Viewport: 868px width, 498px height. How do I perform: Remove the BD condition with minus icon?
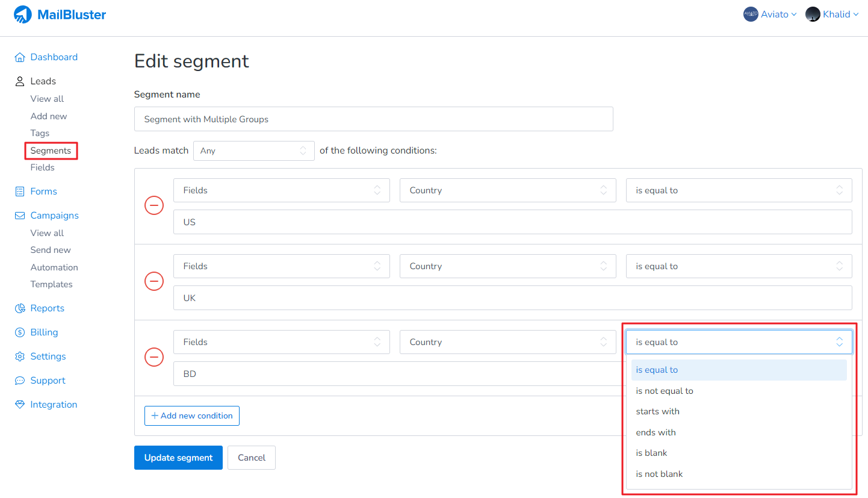pyautogui.click(x=154, y=358)
